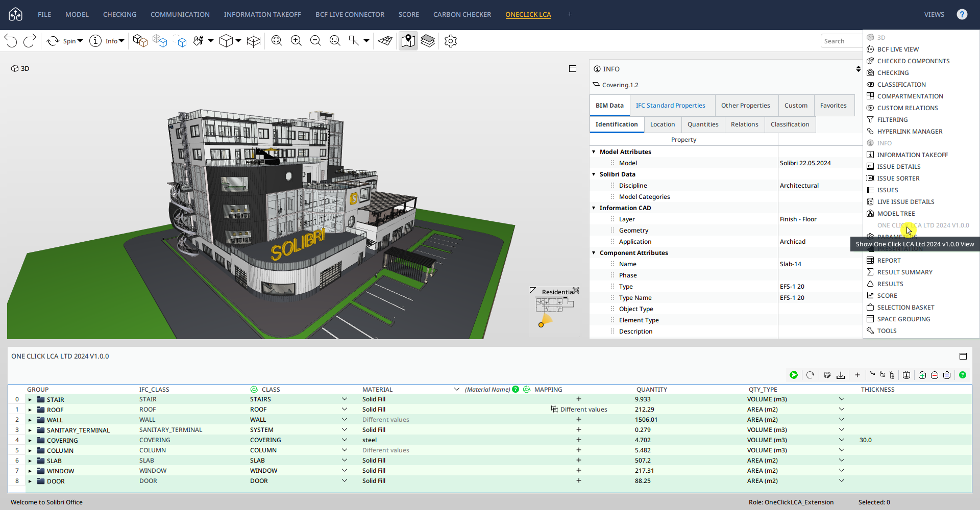Expand the WALL group row
The width and height of the screenshot is (980, 510).
click(x=30, y=420)
